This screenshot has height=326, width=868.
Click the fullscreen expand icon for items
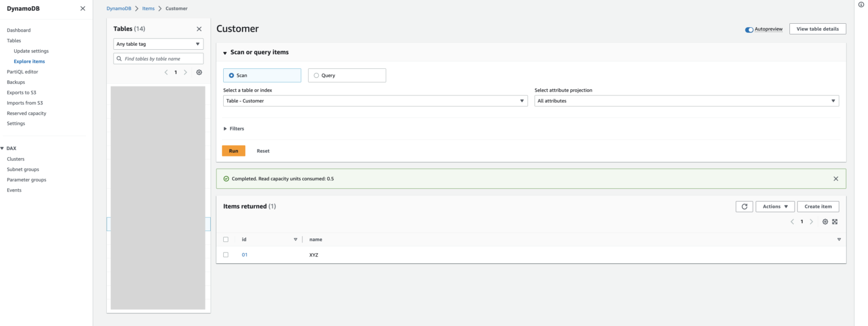835,221
